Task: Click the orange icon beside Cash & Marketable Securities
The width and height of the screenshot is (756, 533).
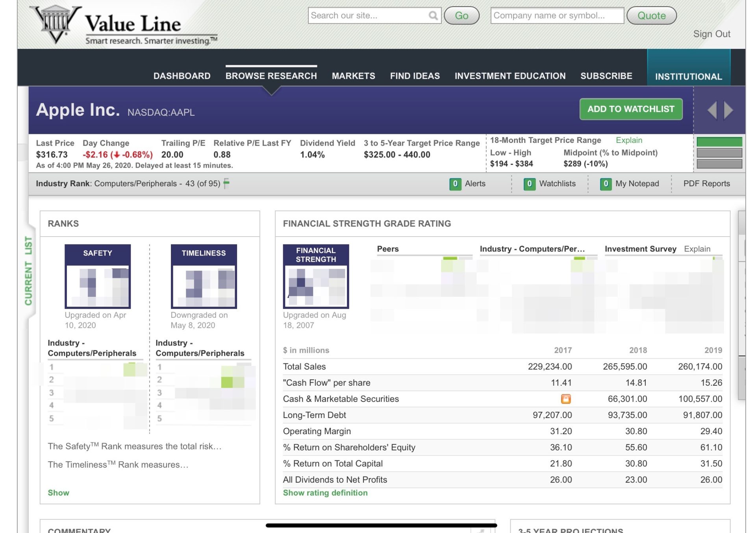Action: click(566, 399)
